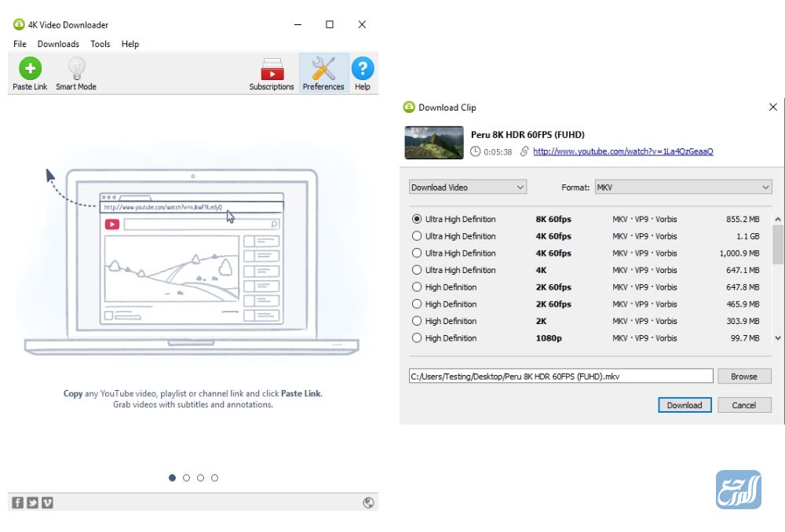
Task: Open the Download Video dropdown
Action: tap(467, 187)
